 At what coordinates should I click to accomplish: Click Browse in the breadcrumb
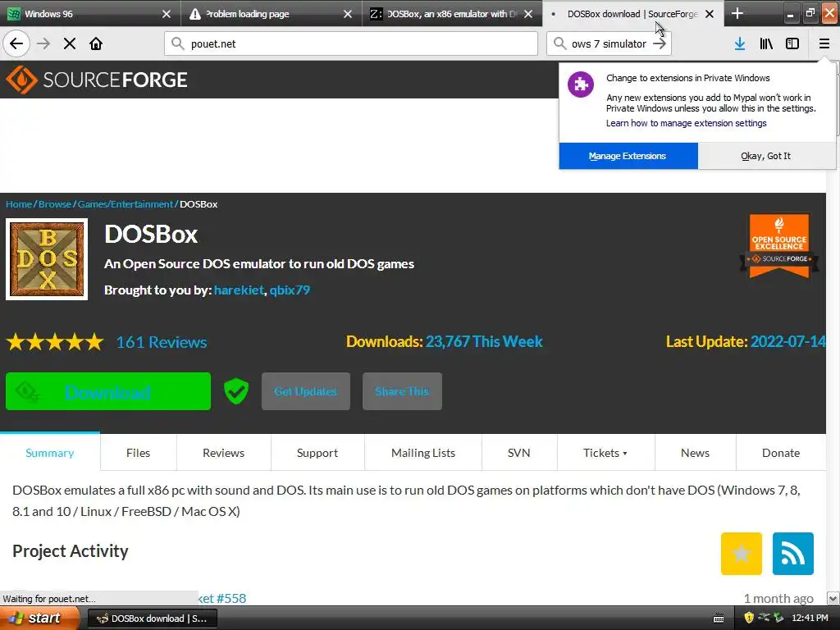pos(55,204)
